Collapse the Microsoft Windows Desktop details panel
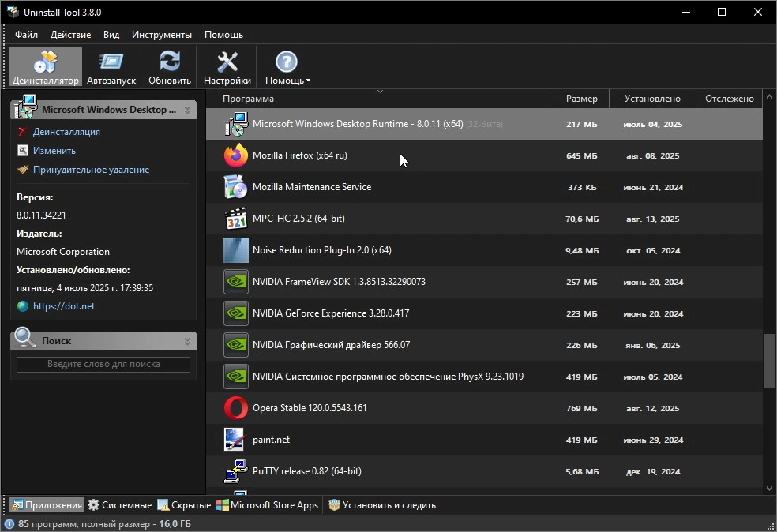Image resolution: width=777 pixels, height=532 pixels. [x=187, y=110]
